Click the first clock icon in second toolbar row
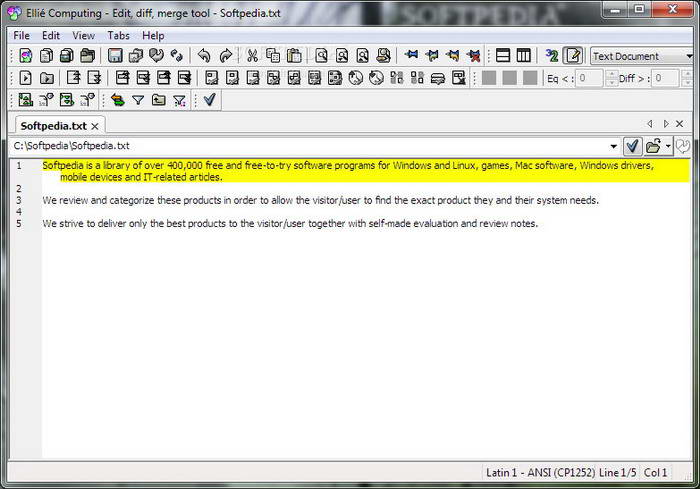This screenshot has height=489, width=700. 355,78
